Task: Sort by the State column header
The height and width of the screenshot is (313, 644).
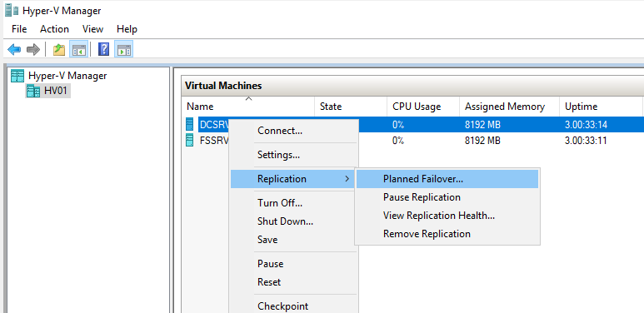Action: [351, 107]
